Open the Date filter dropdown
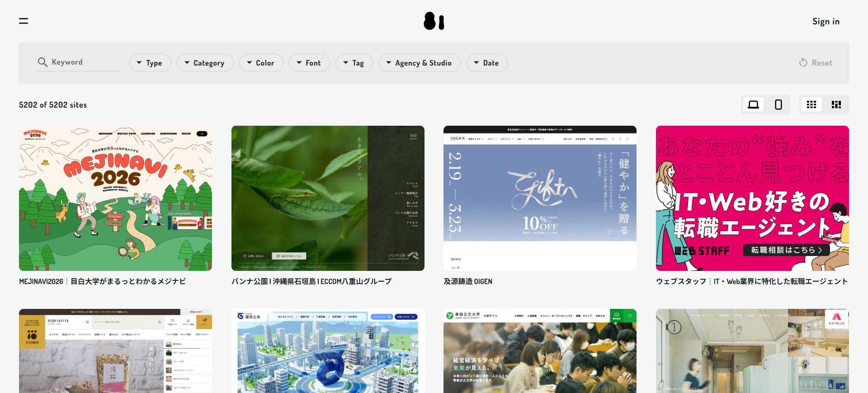Screen dimensions: 868x393 [487, 63]
